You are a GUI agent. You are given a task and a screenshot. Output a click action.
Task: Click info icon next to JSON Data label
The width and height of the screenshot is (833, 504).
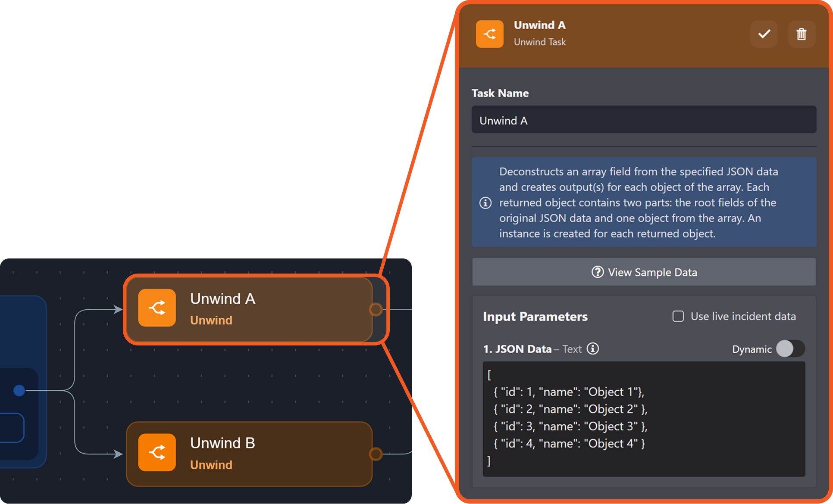tap(593, 348)
